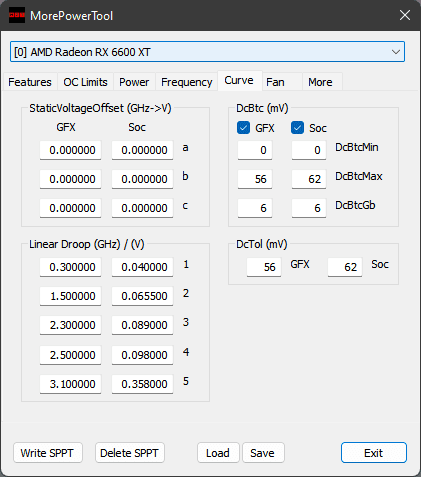Click the 'Linear Droop (GHz) / (V)' group title

click(x=87, y=244)
